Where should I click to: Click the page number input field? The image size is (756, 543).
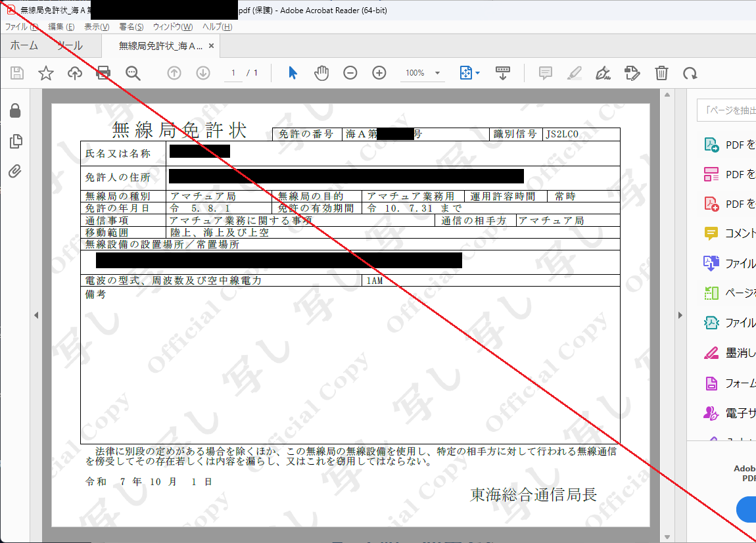point(233,73)
